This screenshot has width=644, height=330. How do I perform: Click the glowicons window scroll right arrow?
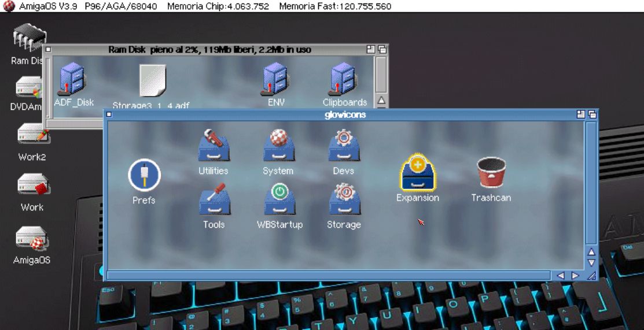click(575, 276)
